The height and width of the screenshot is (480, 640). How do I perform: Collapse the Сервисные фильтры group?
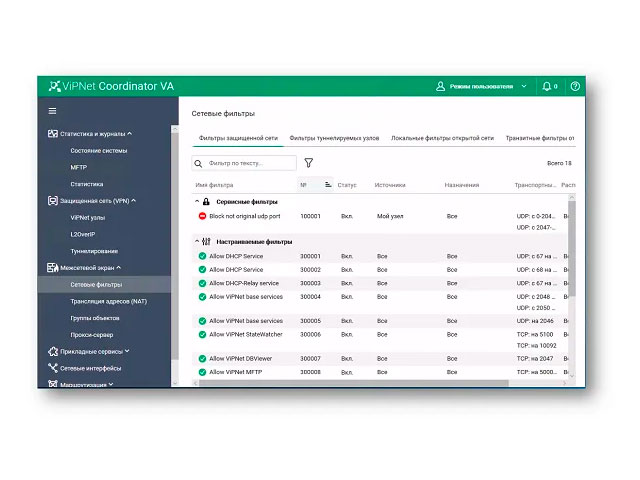(197, 202)
